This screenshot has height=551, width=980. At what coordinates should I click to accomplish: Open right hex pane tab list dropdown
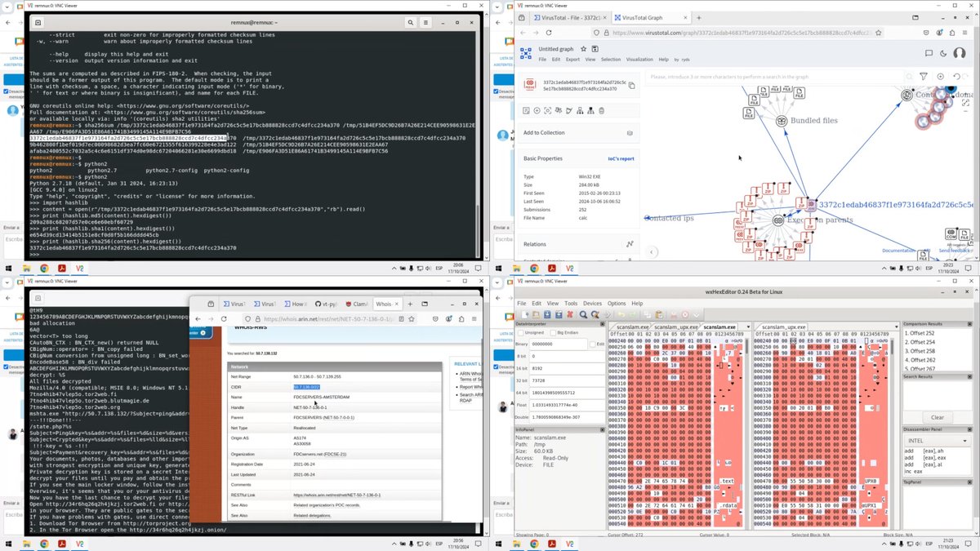(x=898, y=326)
